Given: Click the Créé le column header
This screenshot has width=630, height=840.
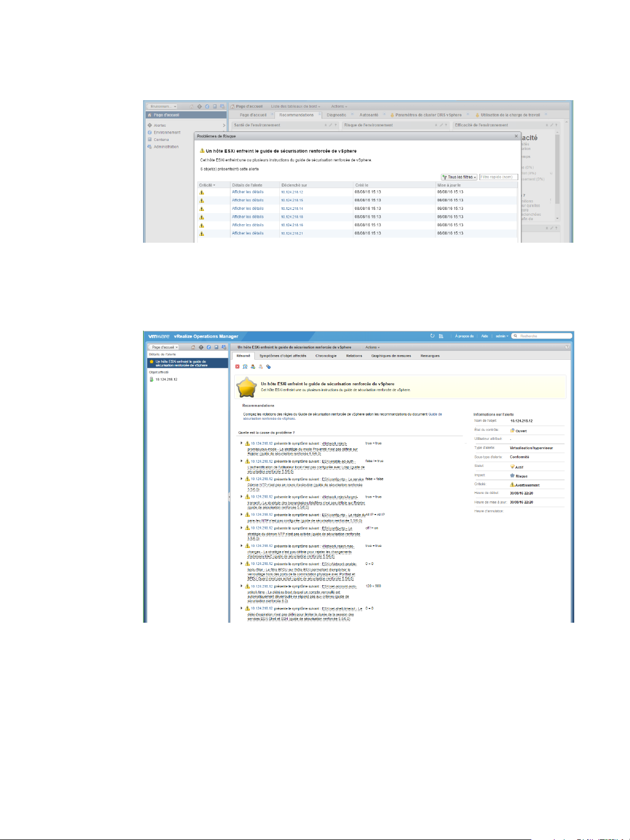Looking at the screenshot, I should pyautogui.click(x=361, y=185).
